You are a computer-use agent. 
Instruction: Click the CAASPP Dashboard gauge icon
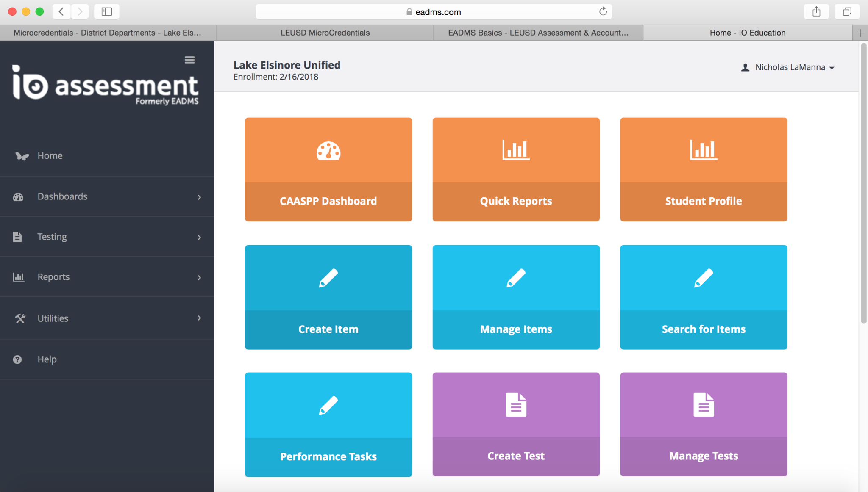click(x=328, y=151)
